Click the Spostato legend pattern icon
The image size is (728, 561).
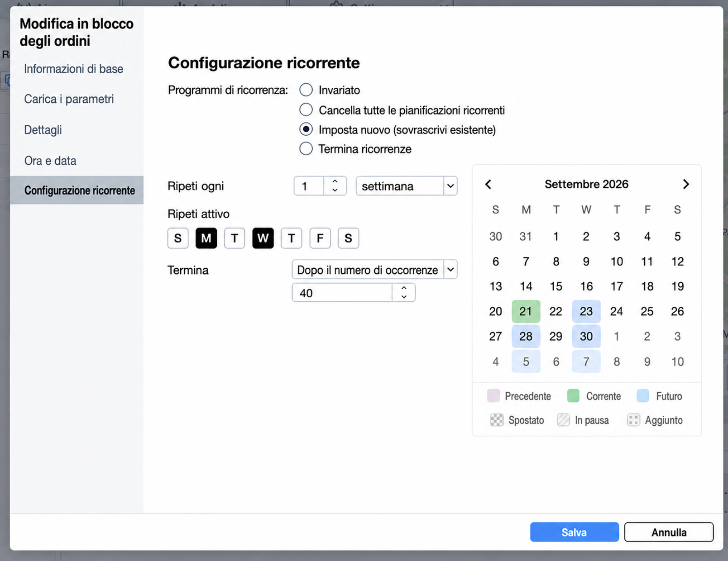click(x=497, y=420)
